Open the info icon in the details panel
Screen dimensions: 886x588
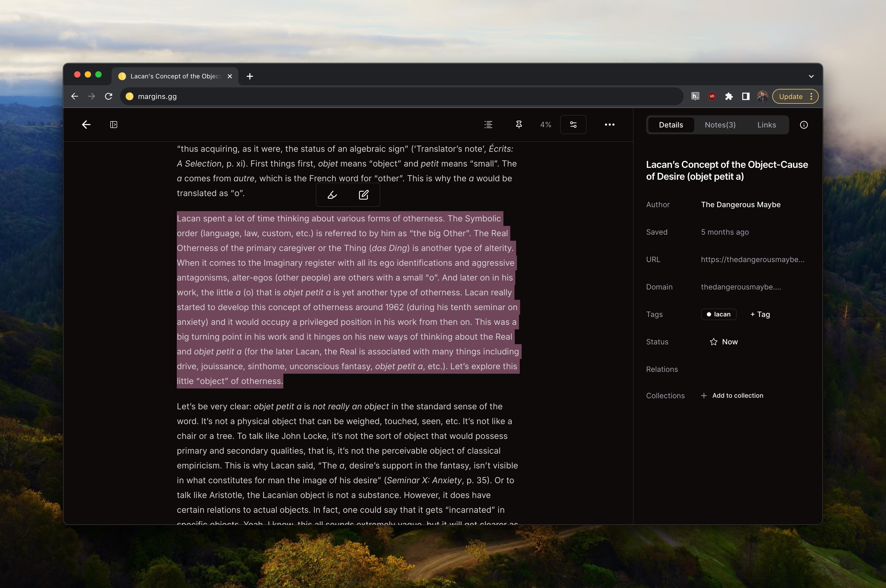pyautogui.click(x=803, y=125)
